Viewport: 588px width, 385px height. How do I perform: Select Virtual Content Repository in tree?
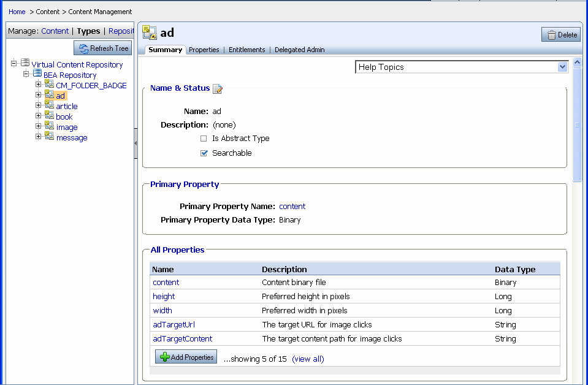tap(77, 65)
